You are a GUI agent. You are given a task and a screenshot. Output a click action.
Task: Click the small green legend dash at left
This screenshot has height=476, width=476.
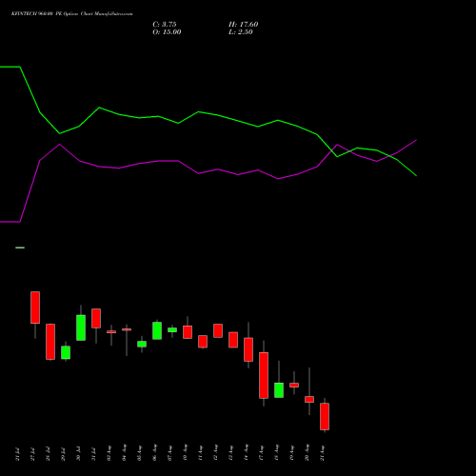pyautogui.click(x=20, y=248)
